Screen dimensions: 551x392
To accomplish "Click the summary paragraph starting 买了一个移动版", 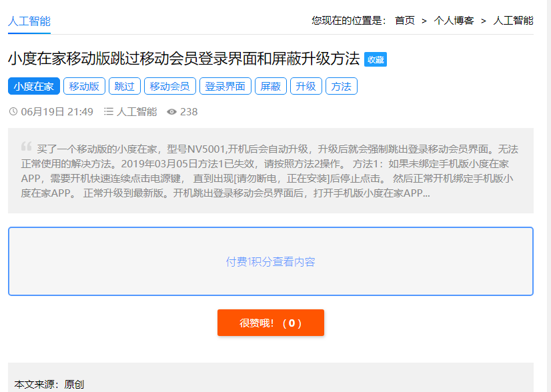I will click(x=269, y=171).
